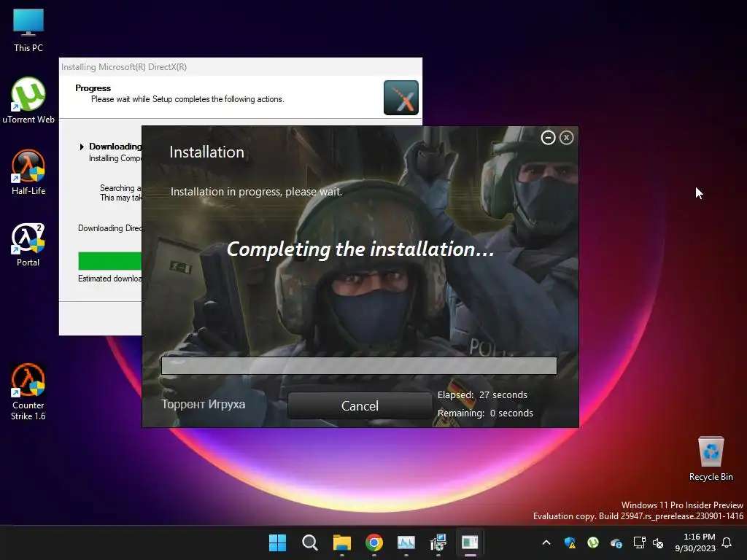
Task: Open the notifications bell
Action: click(x=727, y=542)
